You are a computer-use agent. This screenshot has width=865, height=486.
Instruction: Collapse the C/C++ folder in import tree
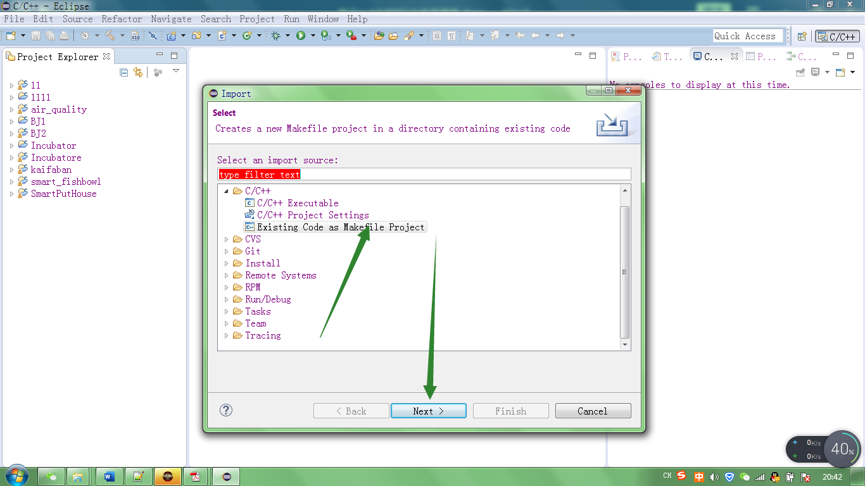[x=226, y=191]
